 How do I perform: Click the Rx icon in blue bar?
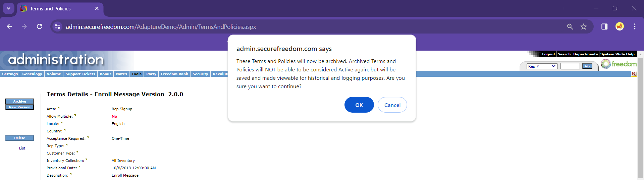[x=634, y=74]
